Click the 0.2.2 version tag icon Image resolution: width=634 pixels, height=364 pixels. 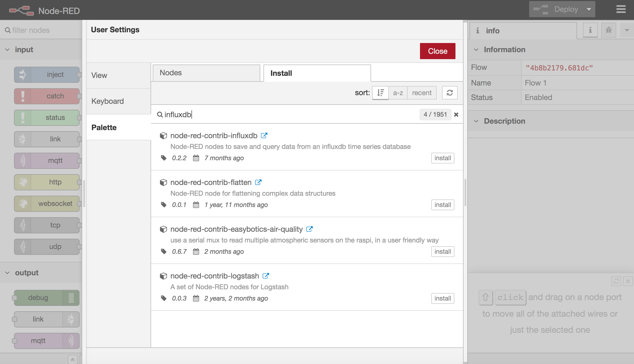(163, 158)
